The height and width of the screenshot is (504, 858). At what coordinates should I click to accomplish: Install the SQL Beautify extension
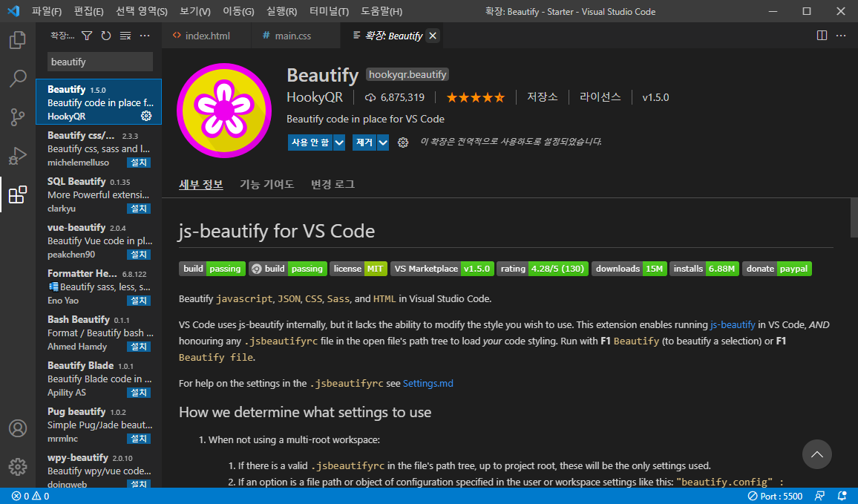coord(139,209)
